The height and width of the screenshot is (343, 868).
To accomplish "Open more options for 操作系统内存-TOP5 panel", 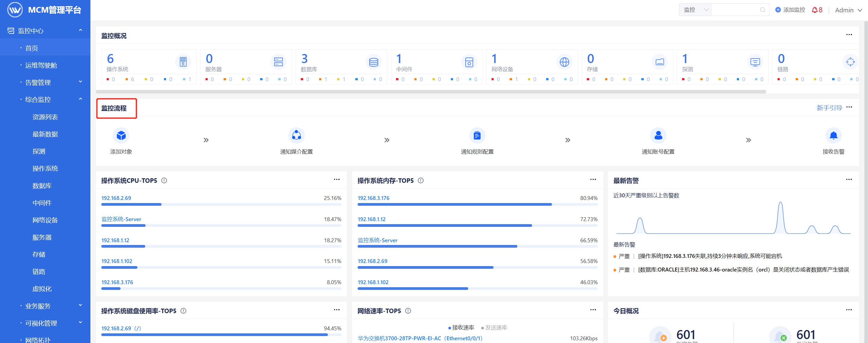I will click(593, 179).
